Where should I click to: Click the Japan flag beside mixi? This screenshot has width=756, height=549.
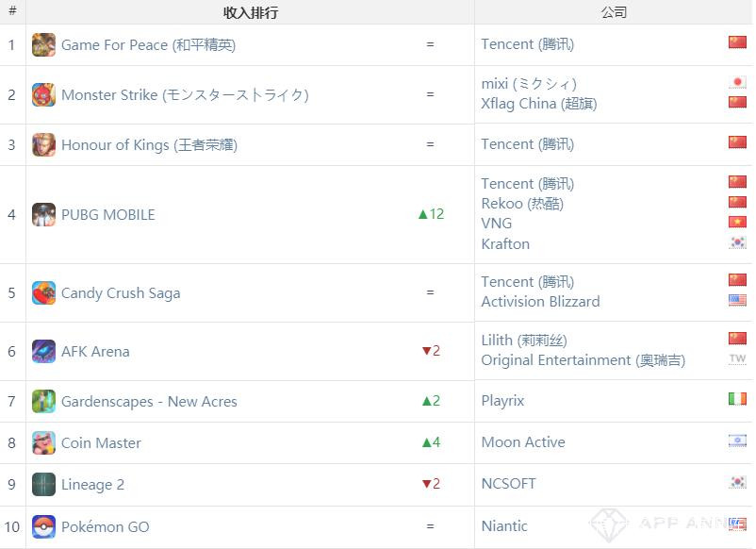click(x=737, y=83)
